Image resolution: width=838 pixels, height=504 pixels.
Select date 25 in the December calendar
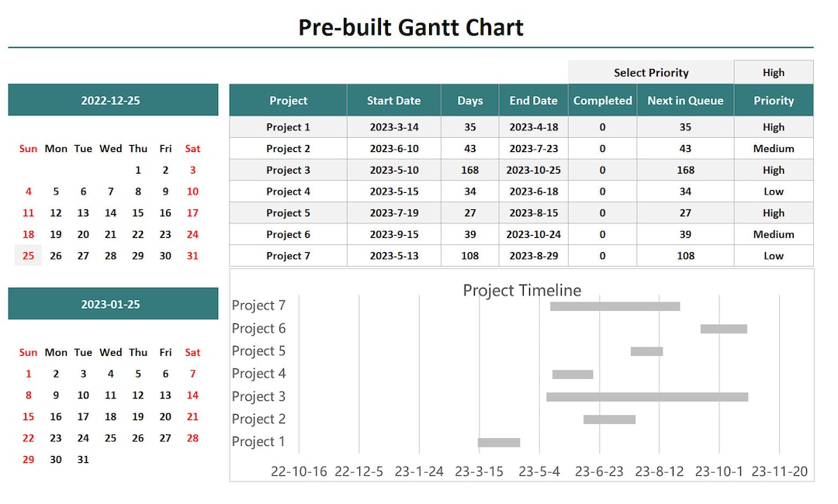tap(28, 254)
